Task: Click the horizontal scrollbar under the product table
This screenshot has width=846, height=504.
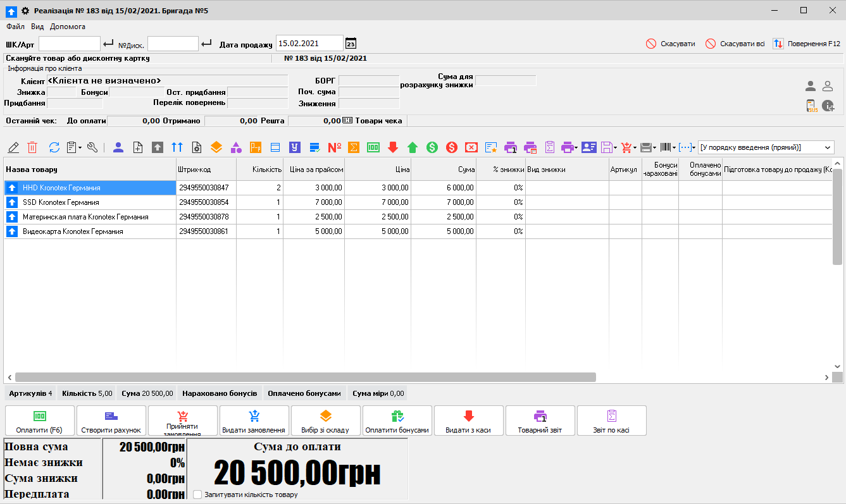Action: point(305,377)
